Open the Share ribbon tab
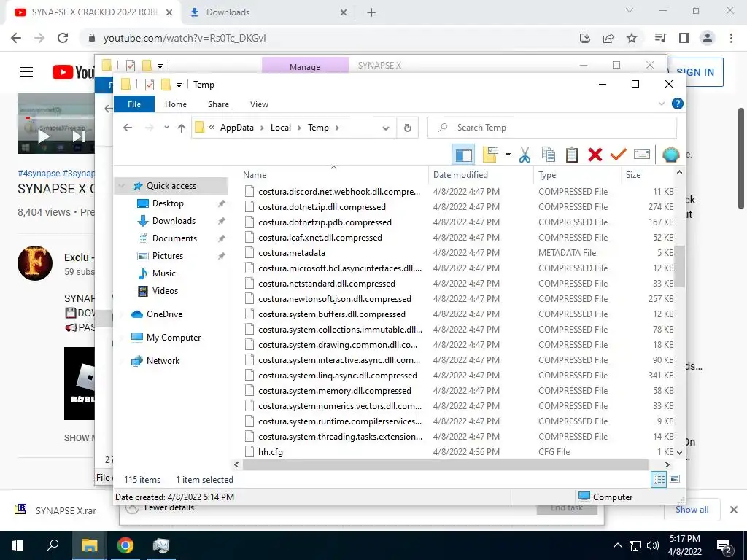This screenshot has width=747, height=560. point(218,104)
